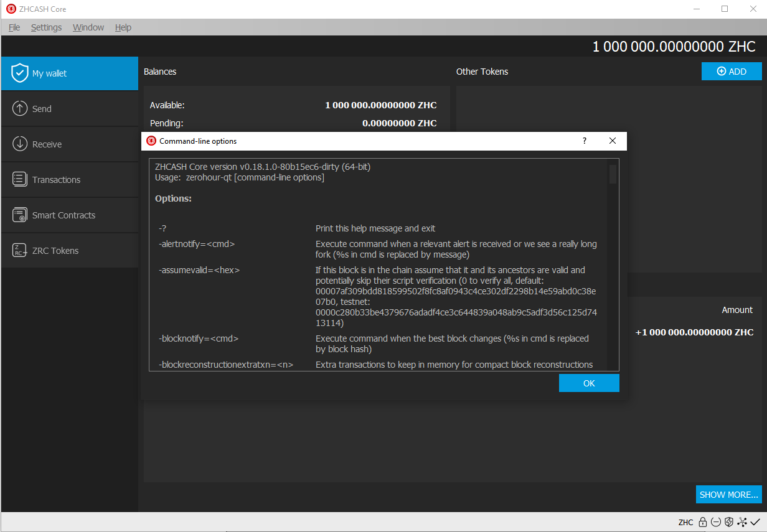This screenshot has width=767, height=532.
Task: Switch to the Send tab label
Action: click(42, 109)
